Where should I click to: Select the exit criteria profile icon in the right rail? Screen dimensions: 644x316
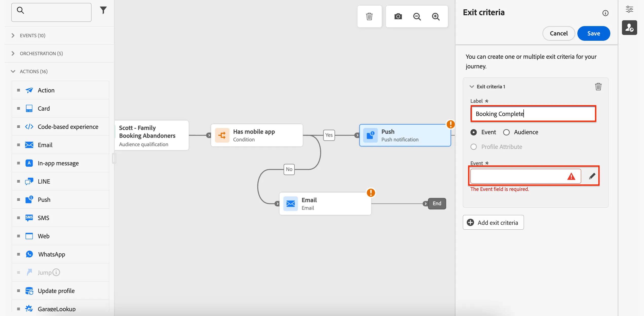point(629,28)
